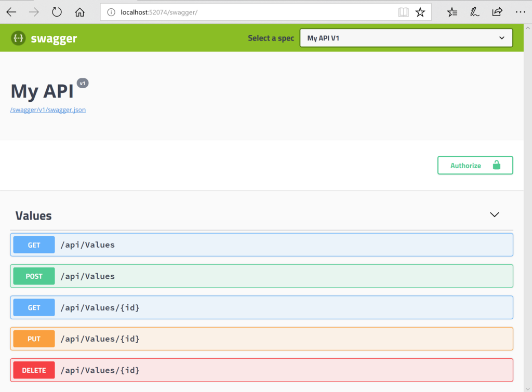Screen dimensions: 532x392
Task: Click the Authorize button
Action: pos(475,165)
